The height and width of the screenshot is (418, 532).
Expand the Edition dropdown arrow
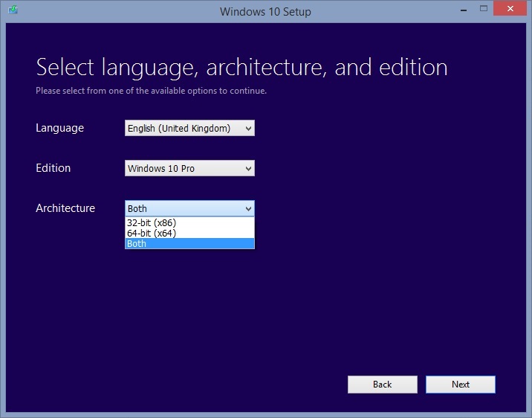click(248, 169)
